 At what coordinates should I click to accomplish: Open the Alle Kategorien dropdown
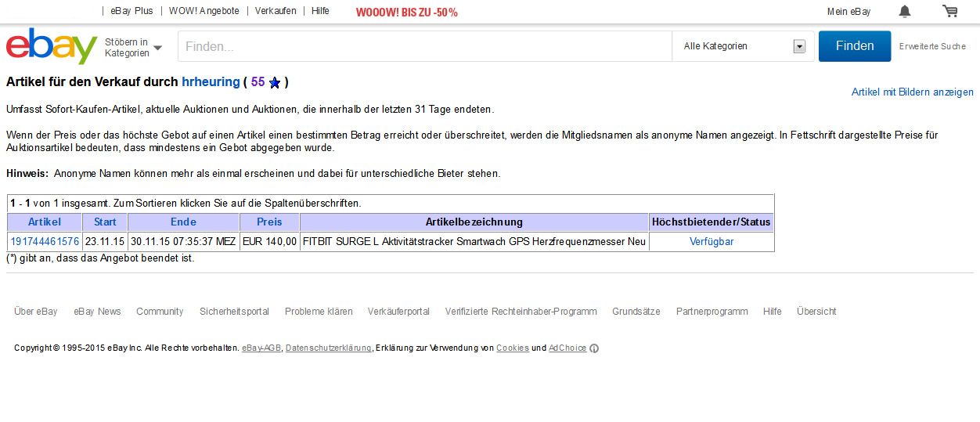click(x=744, y=46)
